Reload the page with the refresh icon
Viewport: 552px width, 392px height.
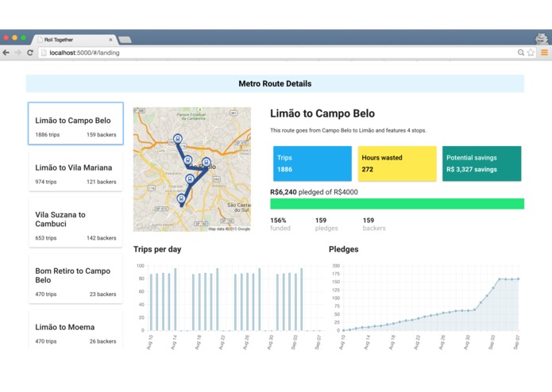(30, 52)
